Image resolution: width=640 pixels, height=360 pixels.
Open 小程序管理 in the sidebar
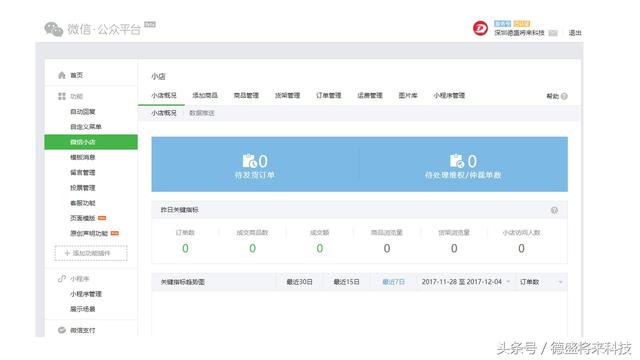(86, 294)
